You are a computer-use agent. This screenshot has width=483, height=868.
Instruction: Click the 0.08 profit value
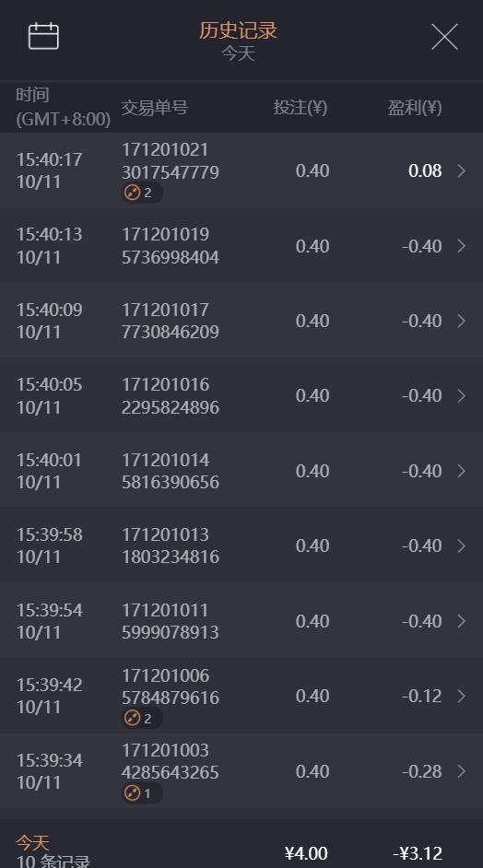coord(425,170)
